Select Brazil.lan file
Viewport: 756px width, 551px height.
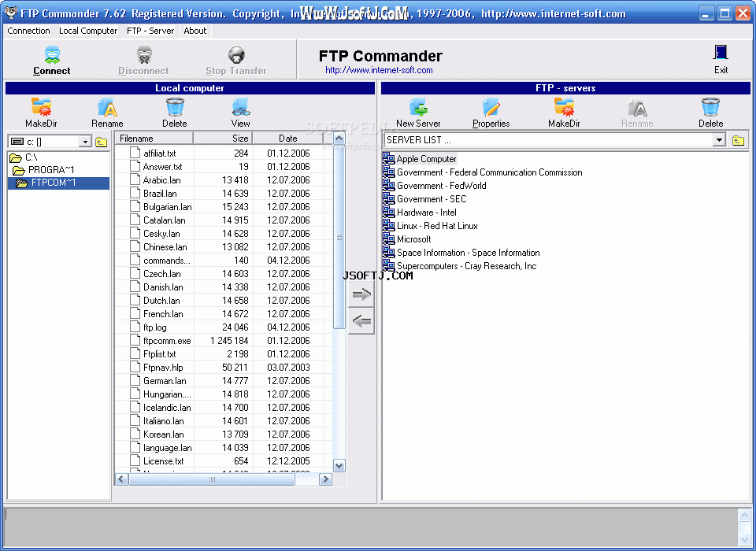160,194
